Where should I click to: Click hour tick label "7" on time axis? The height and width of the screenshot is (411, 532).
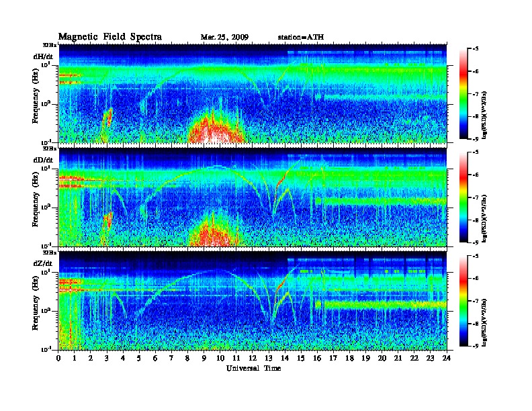(172, 359)
